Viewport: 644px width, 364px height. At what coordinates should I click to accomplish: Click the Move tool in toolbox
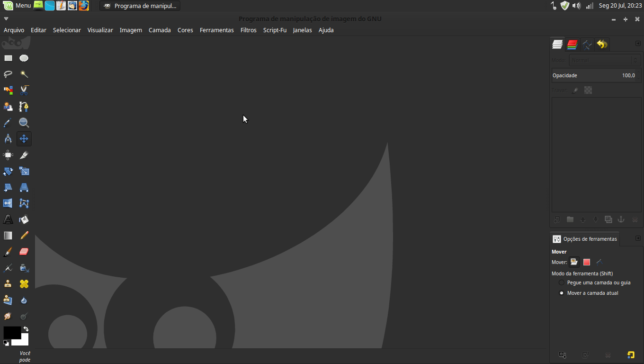24,139
